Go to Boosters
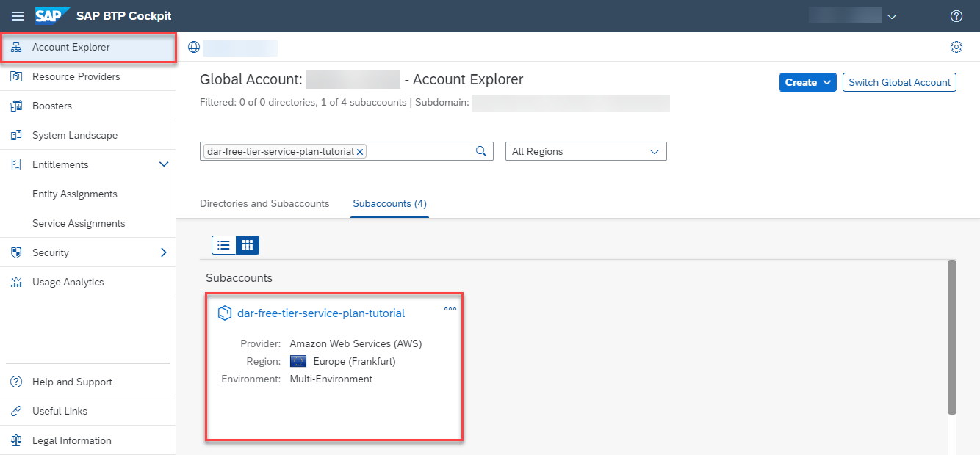 tap(88, 106)
